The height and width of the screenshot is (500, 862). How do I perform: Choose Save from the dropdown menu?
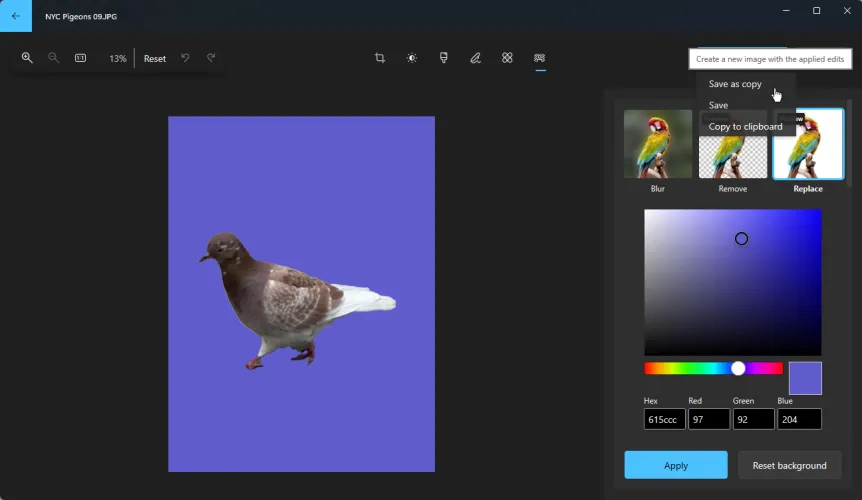click(x=719, y=105)
